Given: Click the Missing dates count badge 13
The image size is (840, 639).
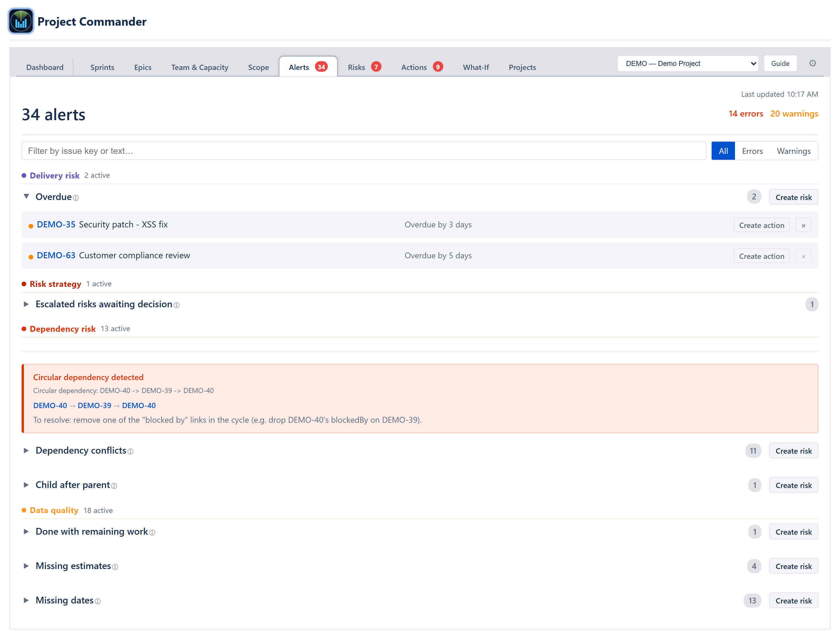Looking at the screenshot, I should point(752,601).
